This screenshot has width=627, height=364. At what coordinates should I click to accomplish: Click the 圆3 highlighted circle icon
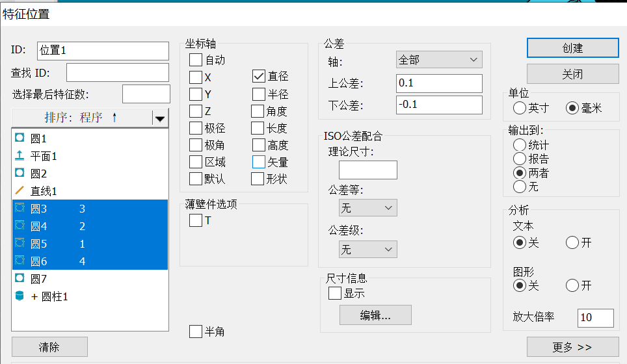tap(19, 209)
